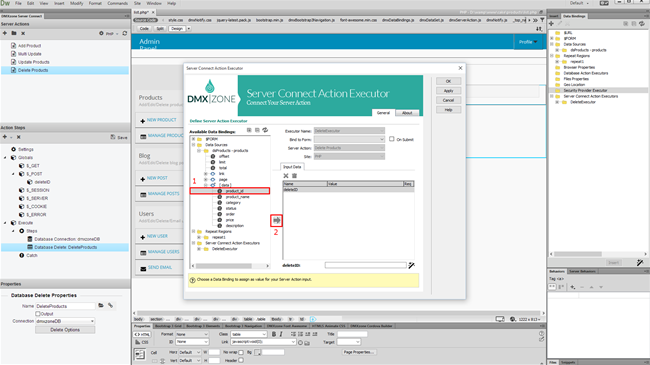Refresh the Available Data Bindings tree
This screenshot has width=650, height=365.
pos(265,130)
